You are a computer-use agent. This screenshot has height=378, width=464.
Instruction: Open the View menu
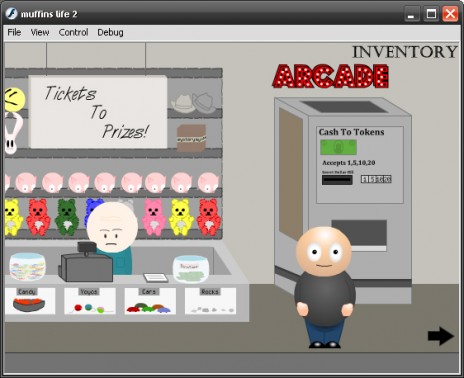(40, 32)
